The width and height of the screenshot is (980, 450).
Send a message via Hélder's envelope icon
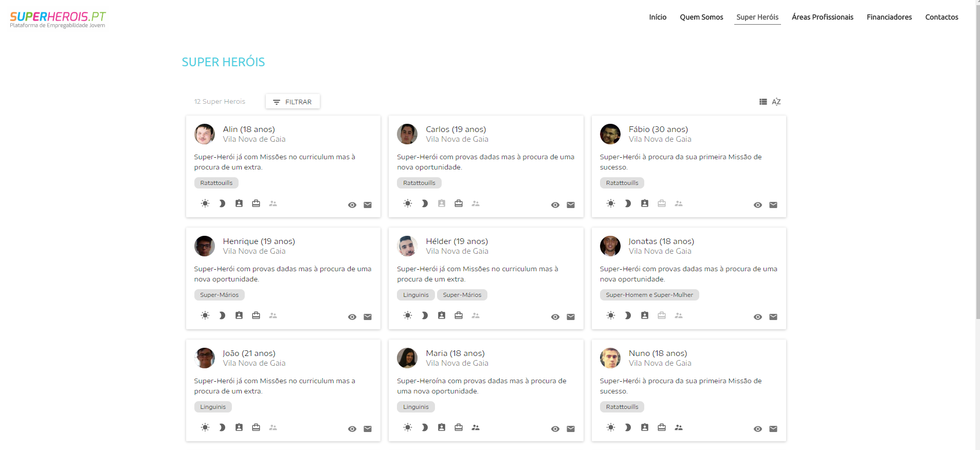[570, 317]
